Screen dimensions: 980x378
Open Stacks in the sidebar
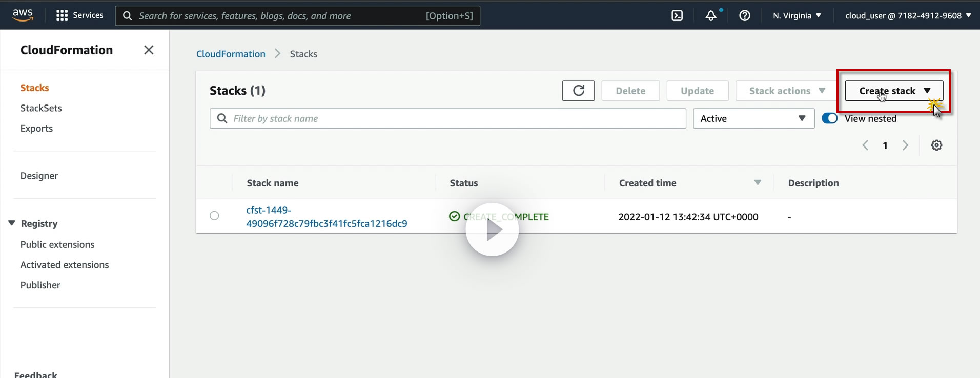click(35, 88)
